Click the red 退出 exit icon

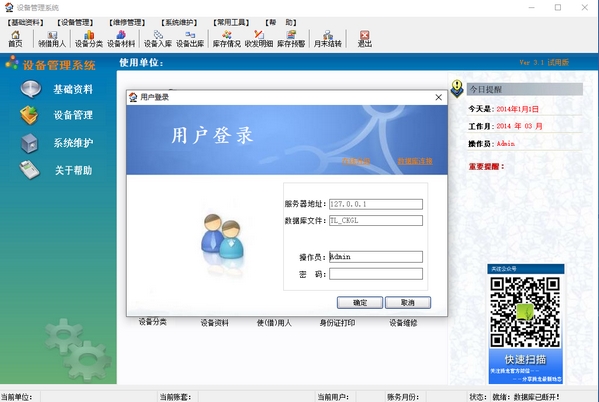click(x=364, y=39)
